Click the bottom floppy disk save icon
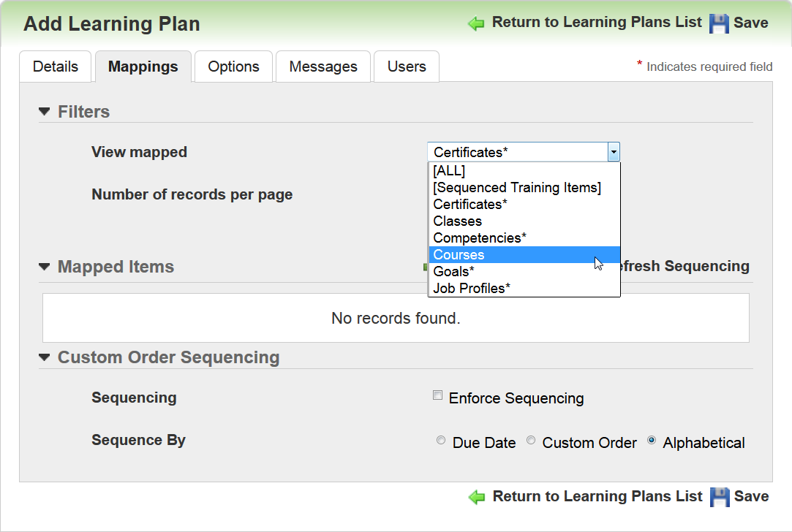This screenshot has height=532, width=792. point(720,497)
